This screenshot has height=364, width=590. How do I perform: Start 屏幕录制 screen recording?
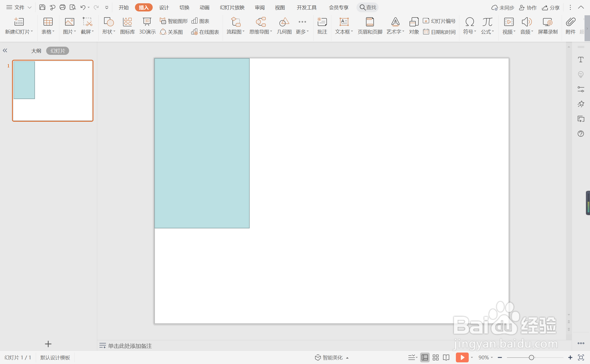[x=547, y=26]
